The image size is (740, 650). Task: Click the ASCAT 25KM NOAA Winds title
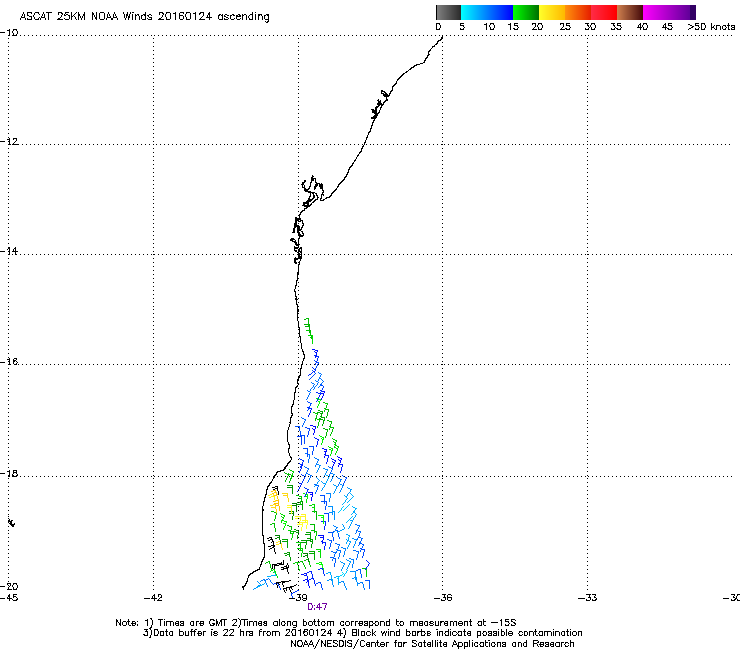coord(144,17)
